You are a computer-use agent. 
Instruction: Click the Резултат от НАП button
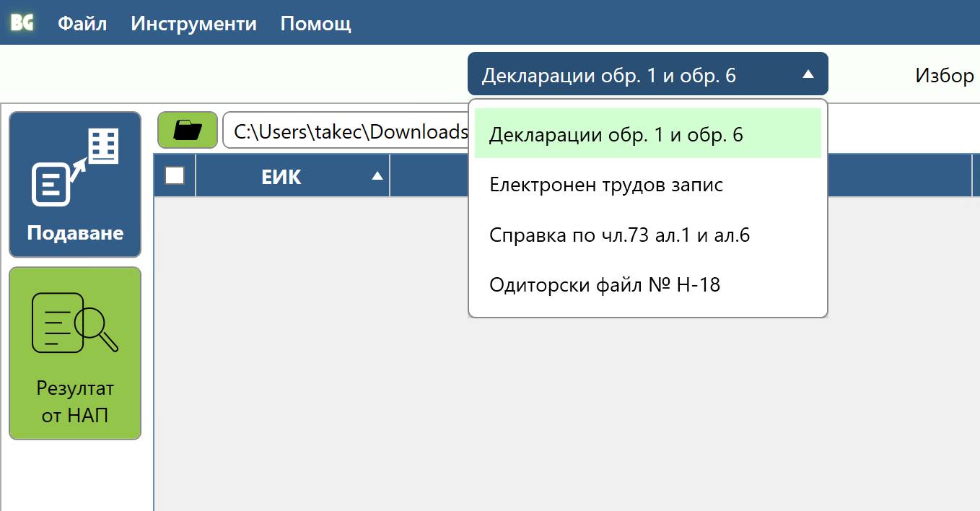pyautogui.click(x=74, y=354)
